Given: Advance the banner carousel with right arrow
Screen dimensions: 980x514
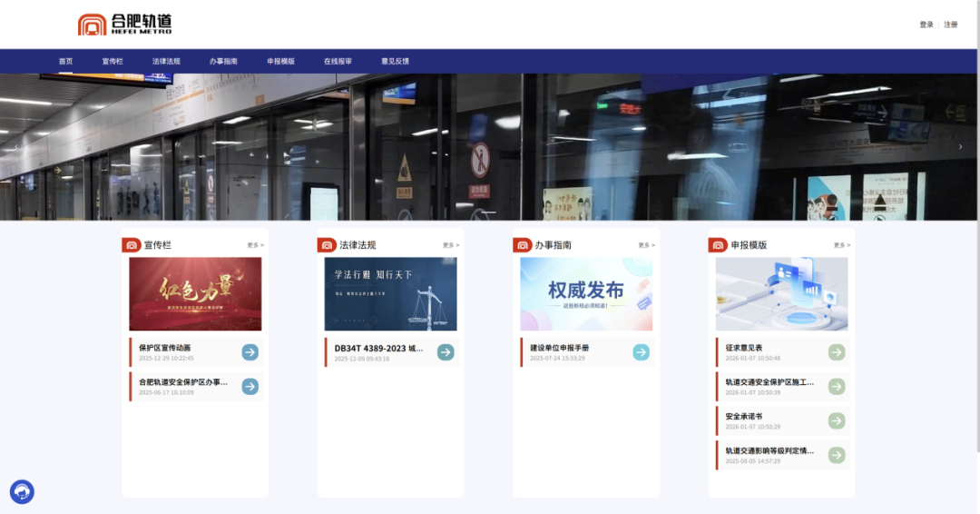Looking at the screenshot, I should coord(961,147).
